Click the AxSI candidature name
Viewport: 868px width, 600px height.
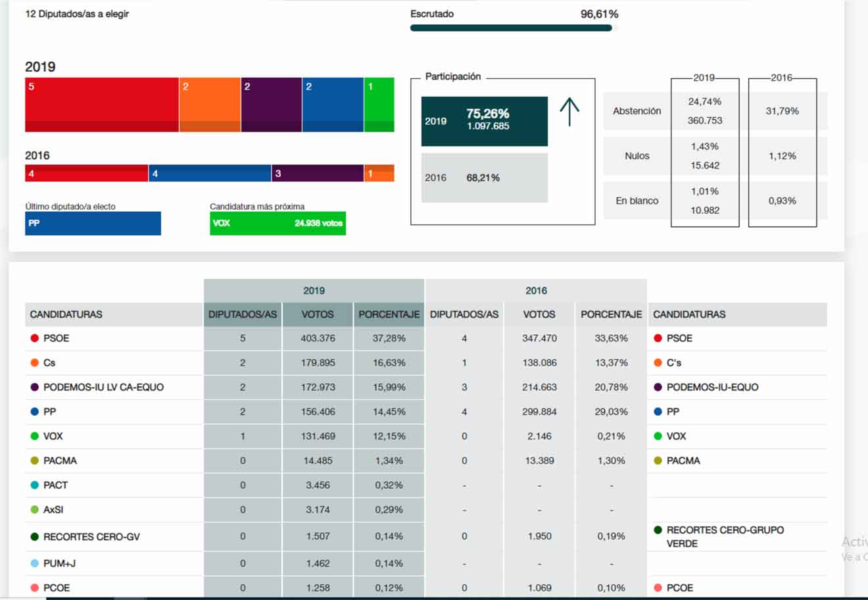point(53,510)
